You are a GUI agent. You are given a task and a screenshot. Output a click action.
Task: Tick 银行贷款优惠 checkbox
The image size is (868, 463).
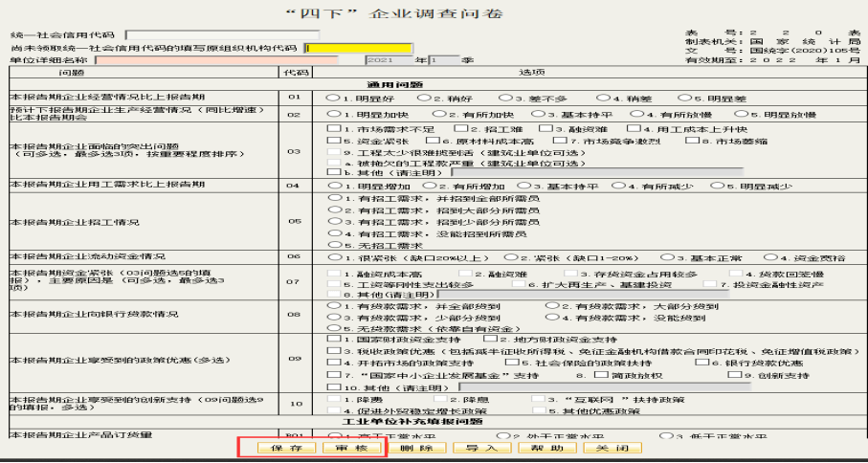(701, 363)
